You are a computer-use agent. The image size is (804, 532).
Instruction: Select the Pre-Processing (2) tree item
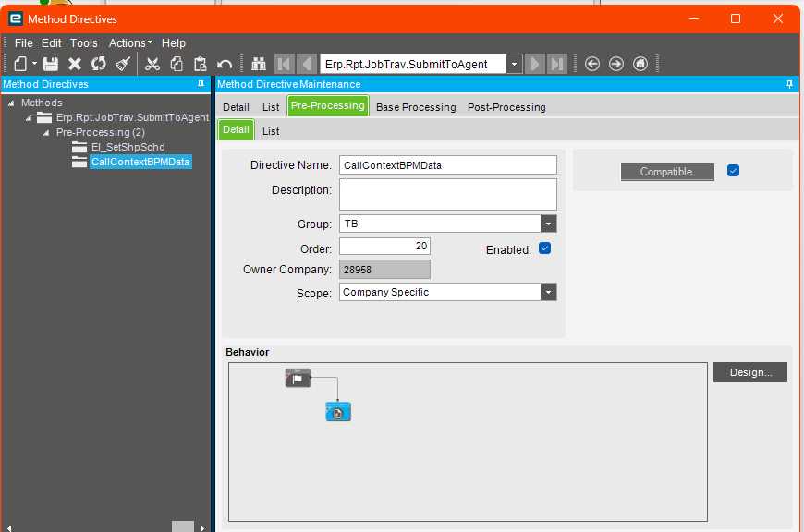pyautogui.click(x=101, y=132)
